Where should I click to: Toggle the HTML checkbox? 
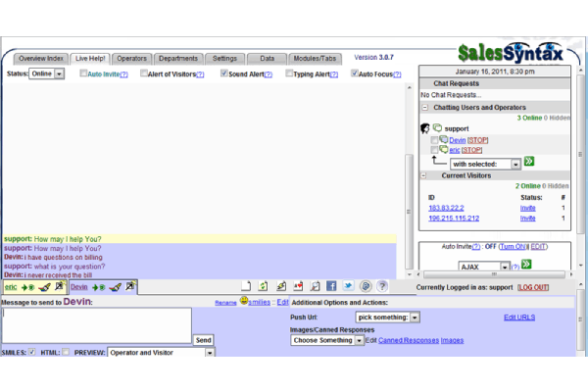click(66, 352)
